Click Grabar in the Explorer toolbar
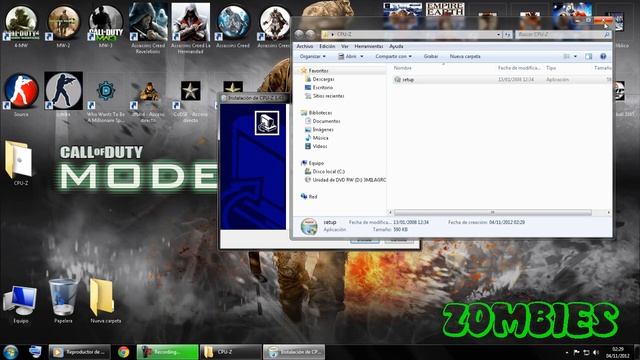Viewport: 640px width, 360px height. pyautogui.click(x=431, y=56)
